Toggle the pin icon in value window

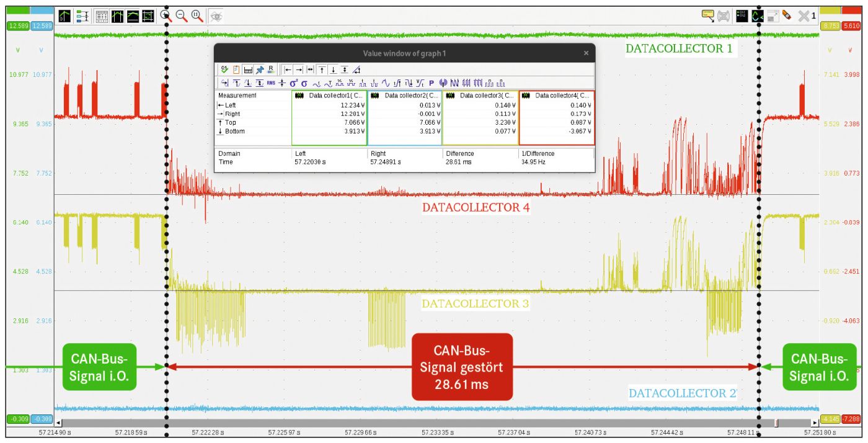pos(259,69)
